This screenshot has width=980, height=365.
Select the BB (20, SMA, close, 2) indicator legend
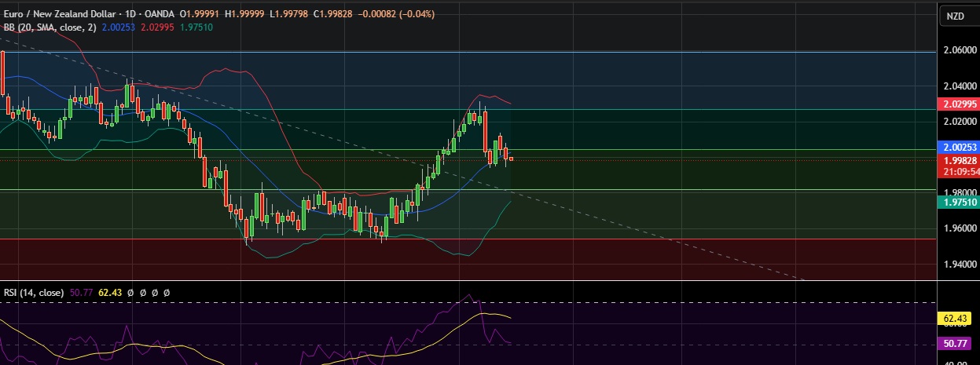(x=49, y=27)
